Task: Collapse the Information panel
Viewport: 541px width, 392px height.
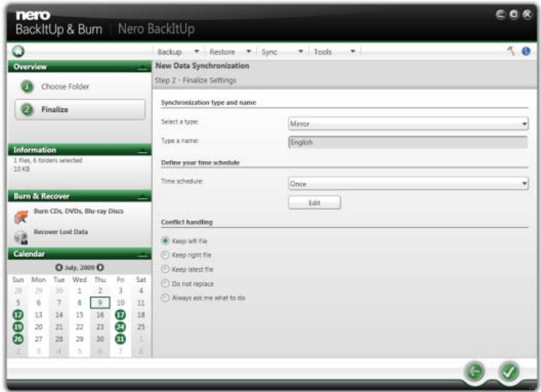Action: click(x=142, y=151)
